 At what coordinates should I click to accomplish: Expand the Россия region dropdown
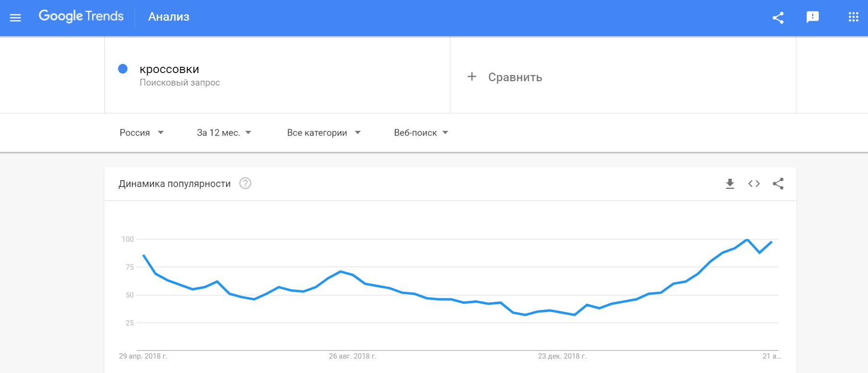[x=142, y=133]
